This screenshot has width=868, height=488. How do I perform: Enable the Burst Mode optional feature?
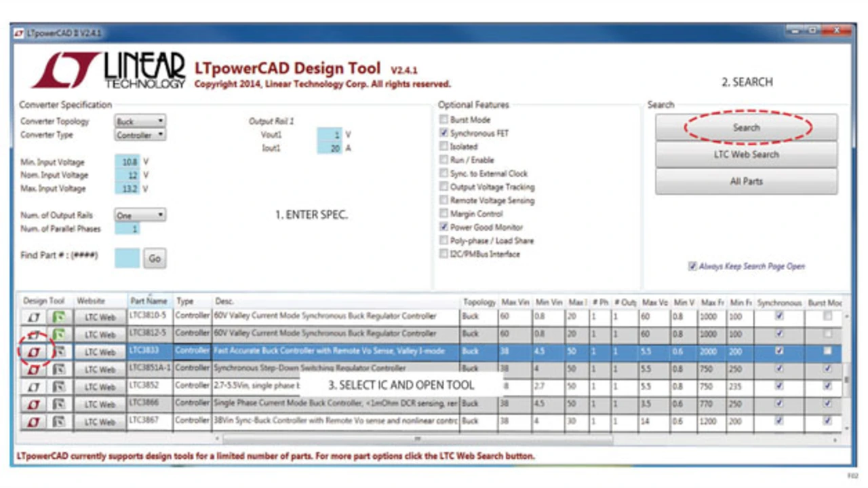click(x=443, y=119)
